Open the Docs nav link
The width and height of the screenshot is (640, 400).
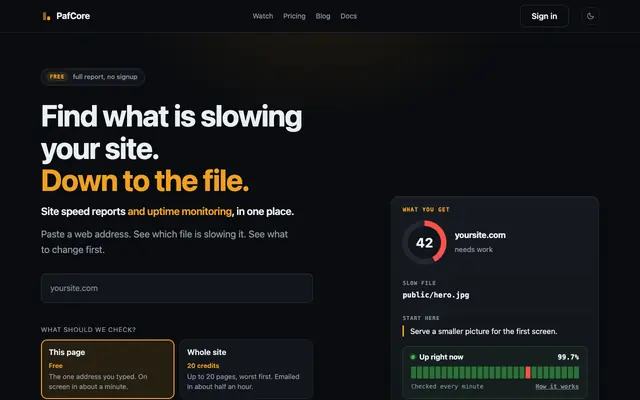(x=349, y=16)
